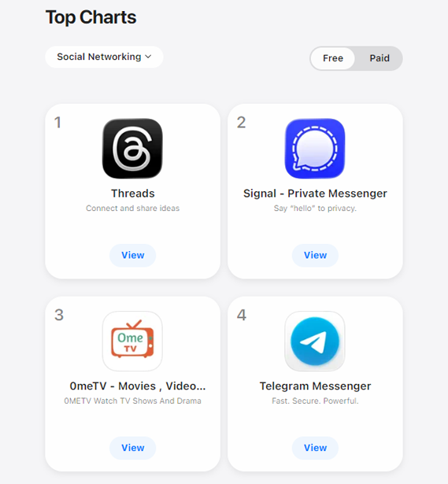This screenshot has width=448, height=484.
Task: Click the Top Charts heading
Action: pyautogui.click(x=91, y=17)
